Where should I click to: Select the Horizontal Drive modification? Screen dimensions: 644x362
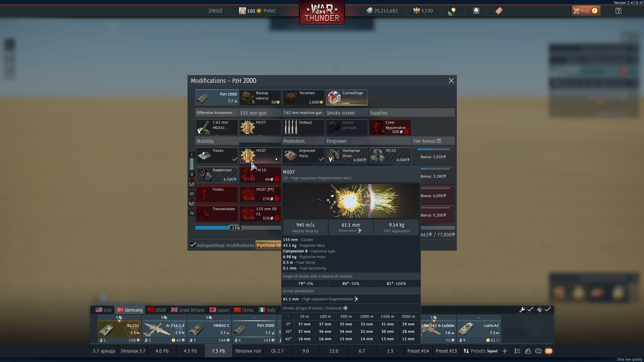click(346, 156)
